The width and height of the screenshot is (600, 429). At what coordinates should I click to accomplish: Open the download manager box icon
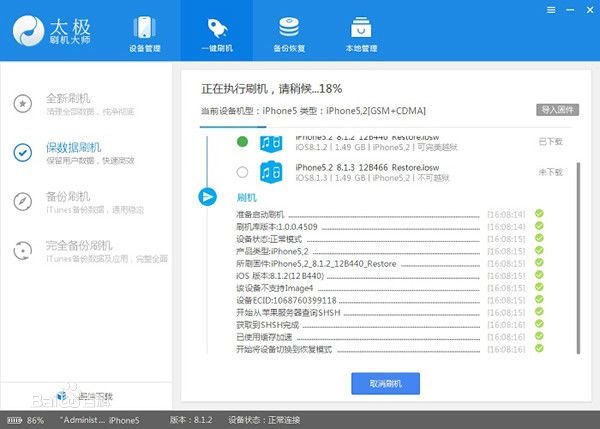pyautogui.click(x=62, y=395)
